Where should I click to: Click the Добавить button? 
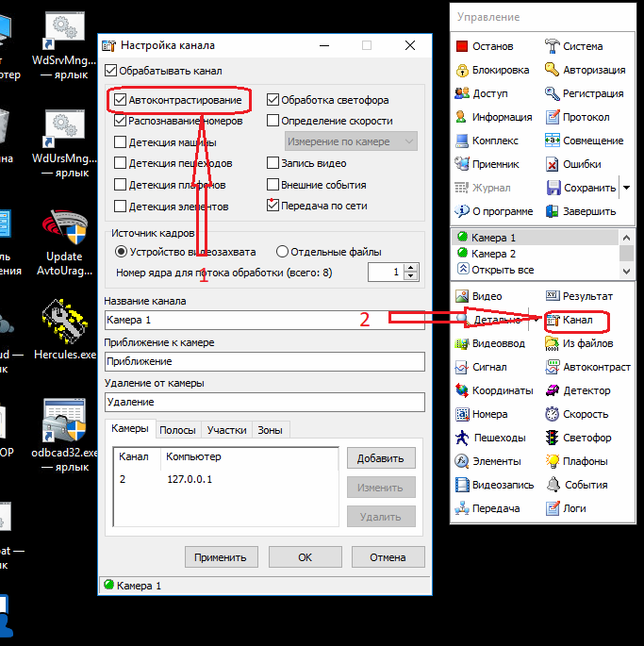click(381, 458)
